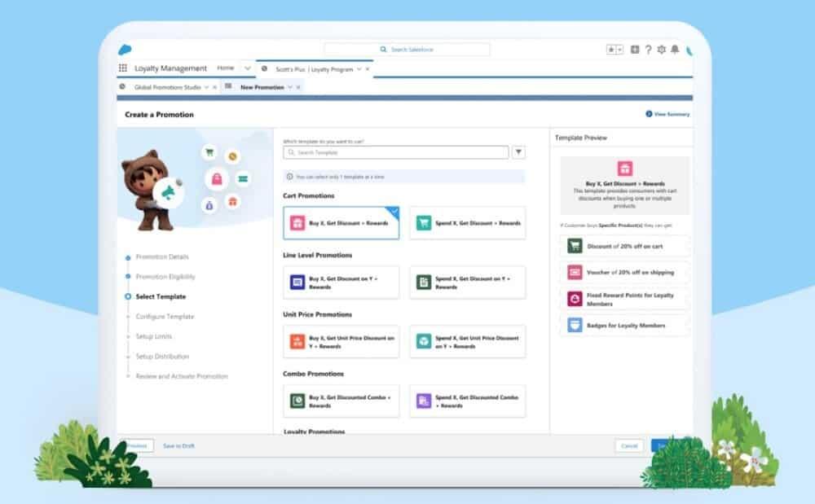Pick Spend X, Get Unit Price Discount template
The width and height of the screenshot is (815, 504).
tap(467, 341)
